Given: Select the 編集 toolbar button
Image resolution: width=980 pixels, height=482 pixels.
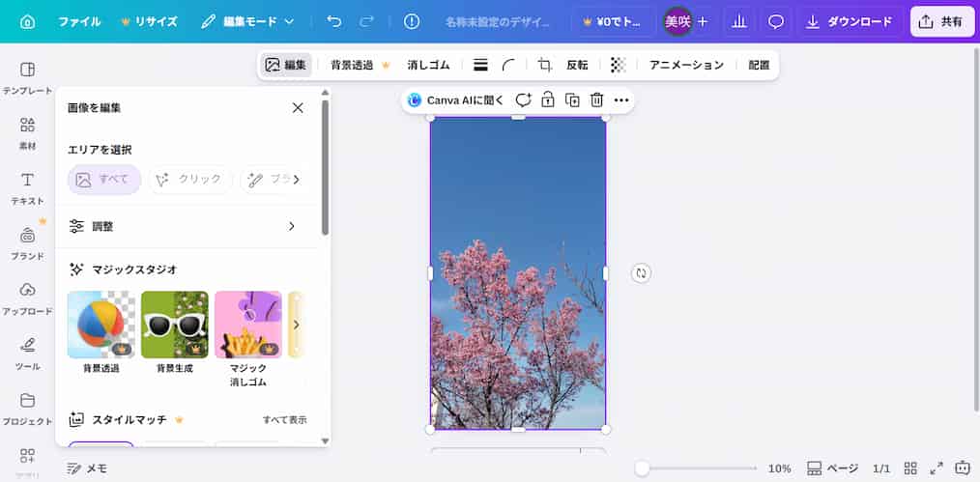Looking at the screenshot, I should (x=286, y=65).
